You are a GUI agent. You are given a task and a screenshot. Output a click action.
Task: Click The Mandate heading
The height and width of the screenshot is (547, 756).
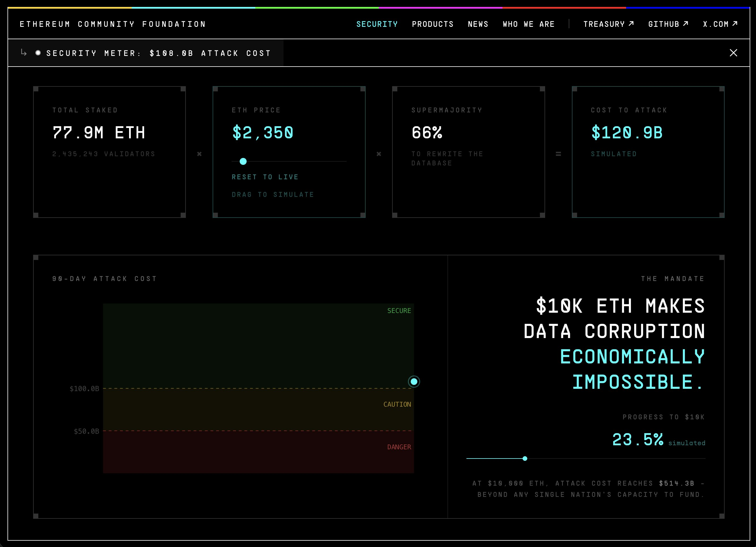tap(673, 278)
